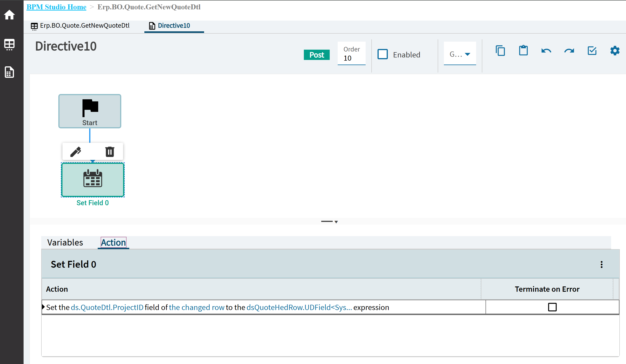Image resolution: width=626 pixels, height=364 pixels.
Task: Click the ds.QuoteDtl.ProjectID link
Action: [107, 307]
